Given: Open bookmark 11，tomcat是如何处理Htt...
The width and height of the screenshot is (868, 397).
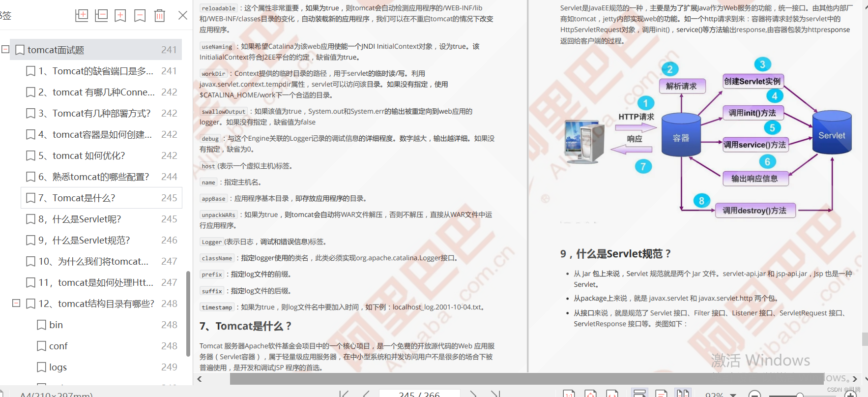Looking at the screenshot, I should coord(101,282).
